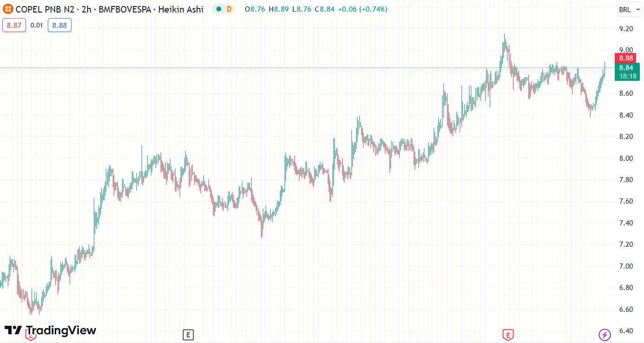Click the +0.06 (+0.74%) change value
The width and height of the screenshot is (644, 343).
pyautogui.click(x=363, y=9)
